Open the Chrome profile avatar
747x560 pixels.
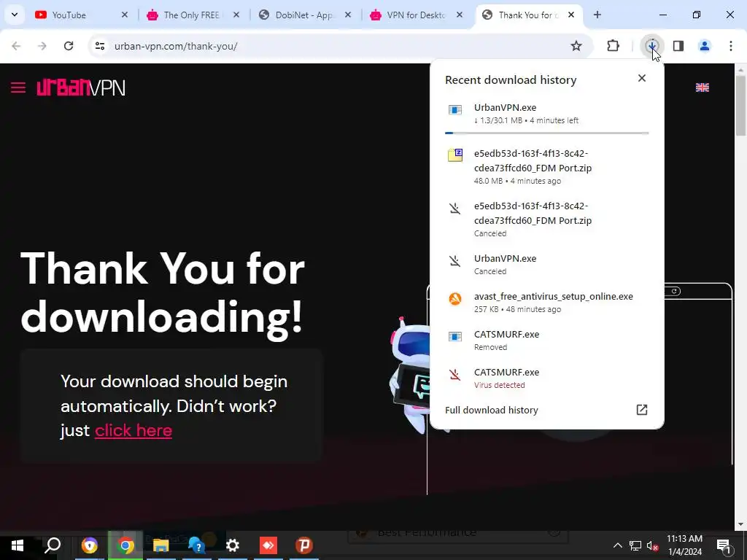pos(704,46)
